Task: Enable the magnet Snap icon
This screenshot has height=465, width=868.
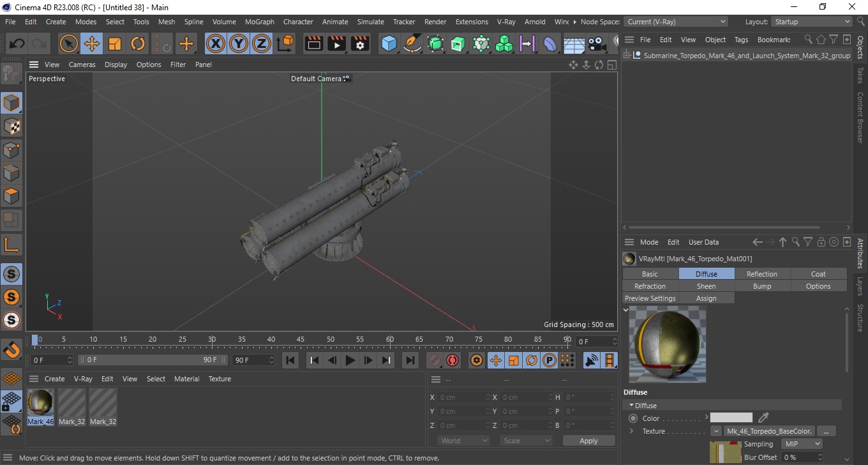Action: 11,349
